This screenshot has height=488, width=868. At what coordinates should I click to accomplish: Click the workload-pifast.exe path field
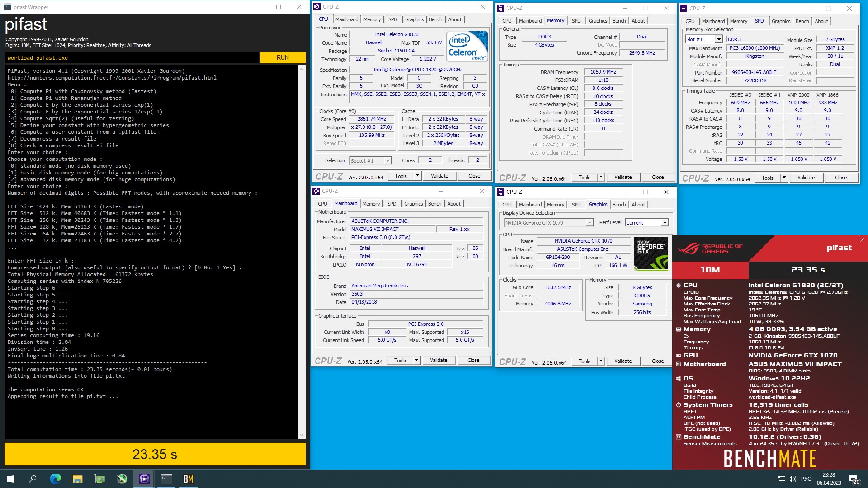pos(132,58)
